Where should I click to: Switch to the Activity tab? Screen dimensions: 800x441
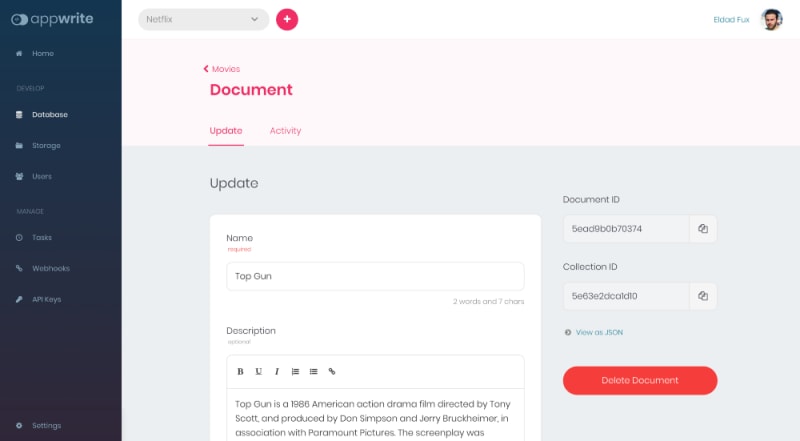[285, 131]
